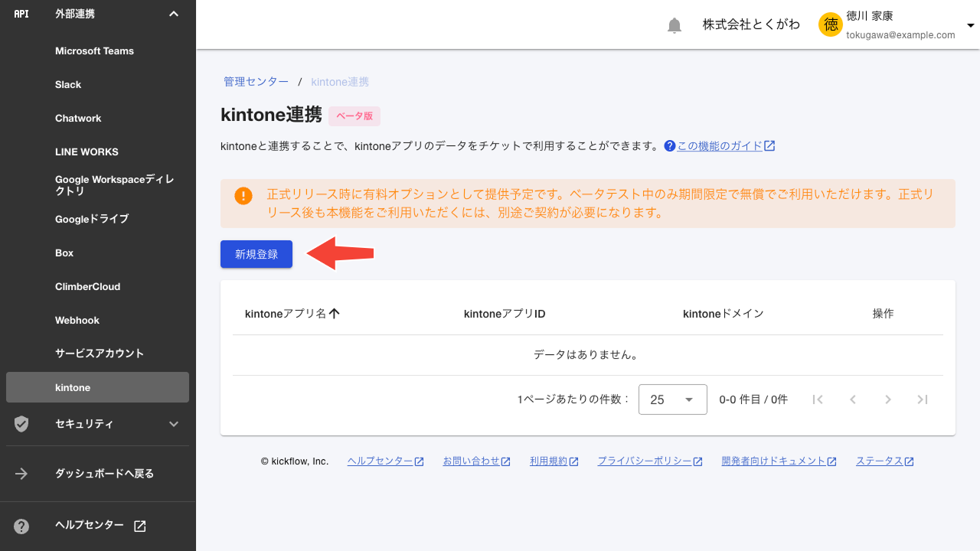Open Microsoft Teams integration menu item
The height and width of the screenshot is (551, 980).
[97, 51]
